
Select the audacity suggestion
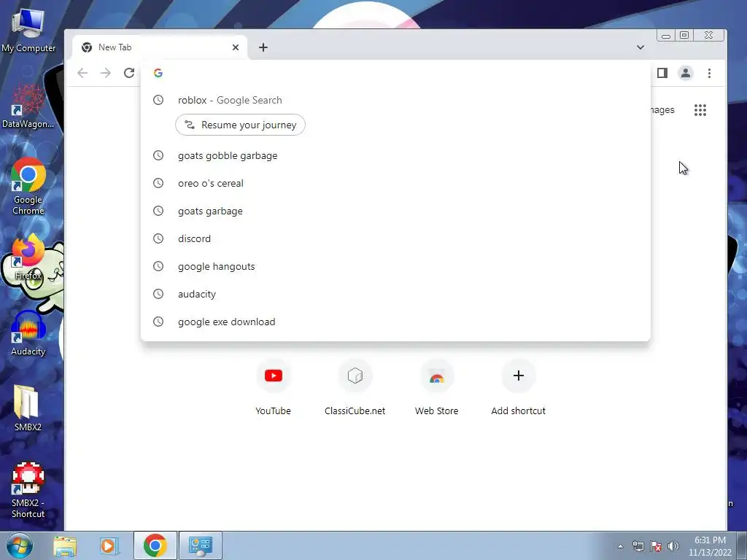click(395, 294)
